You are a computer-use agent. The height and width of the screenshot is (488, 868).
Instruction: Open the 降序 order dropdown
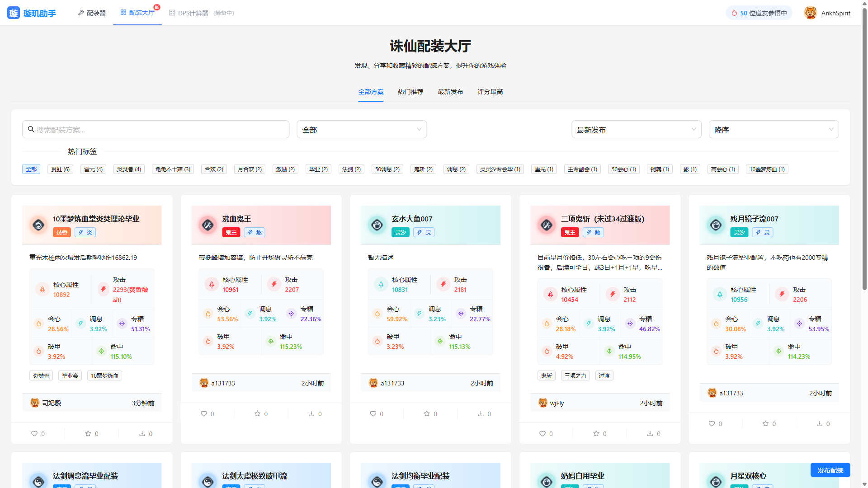tap(774, 130)
